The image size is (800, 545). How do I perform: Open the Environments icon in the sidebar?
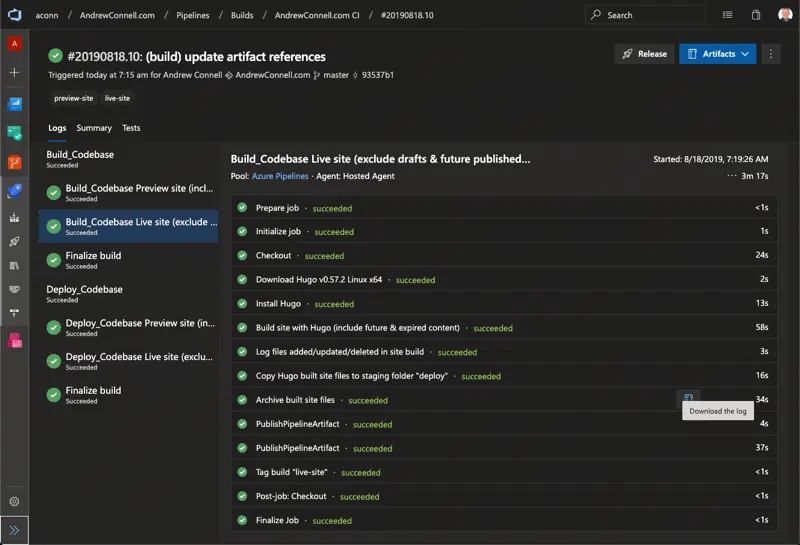[14, 218]
